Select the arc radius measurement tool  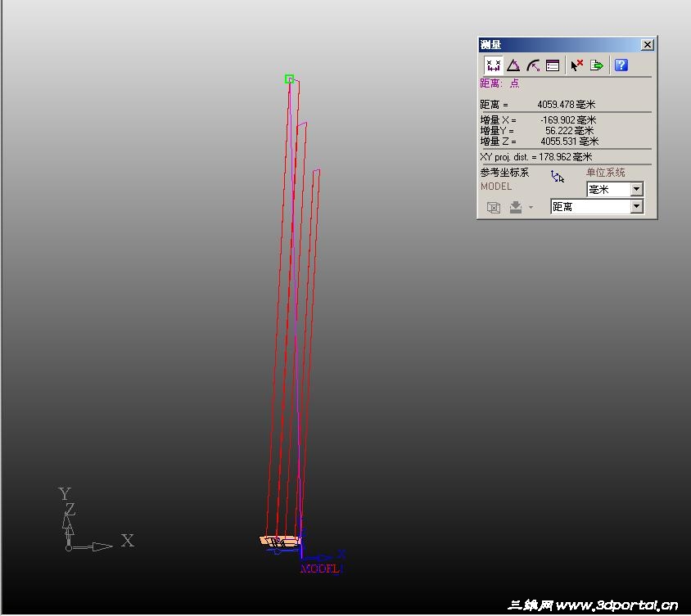tap(533, 65)
